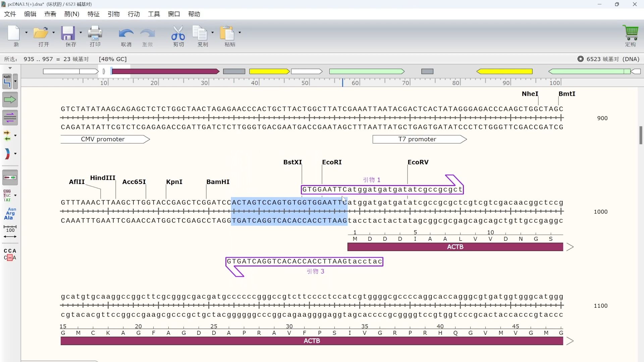Open dropdown next to Save icon
The height and width of the screenshot is (362, 644).
(x=80, y=33)
